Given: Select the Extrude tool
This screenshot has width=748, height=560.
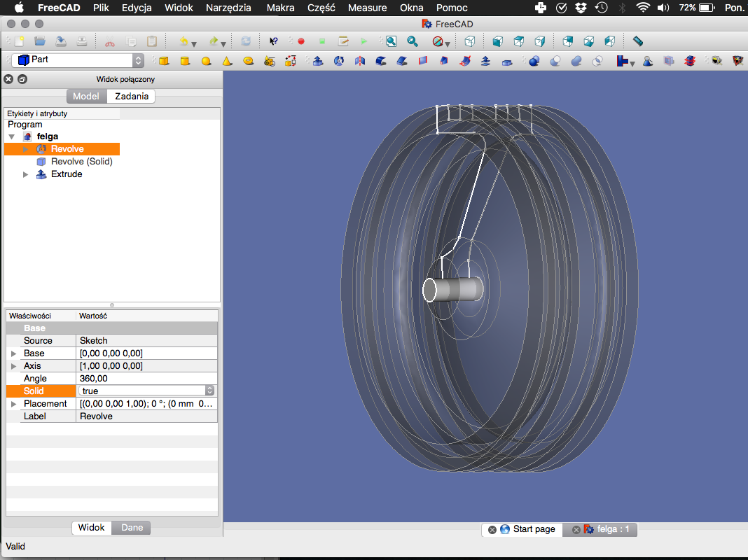Looking at the screenshot, I should click(317, 61).
